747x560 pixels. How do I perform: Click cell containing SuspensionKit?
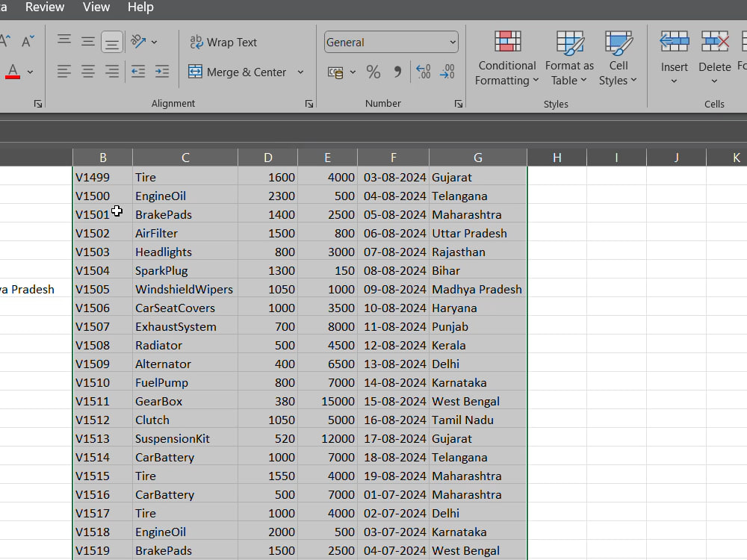tap(185, 438)
